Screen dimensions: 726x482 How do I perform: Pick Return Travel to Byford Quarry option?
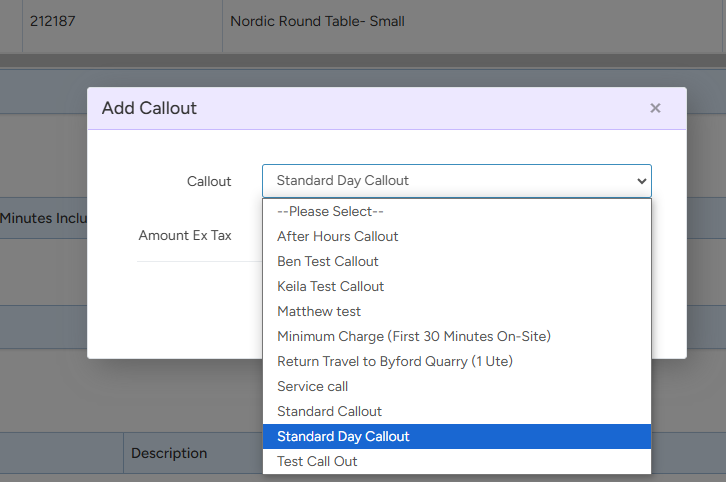pyautogui.click(x=395, y=362)
